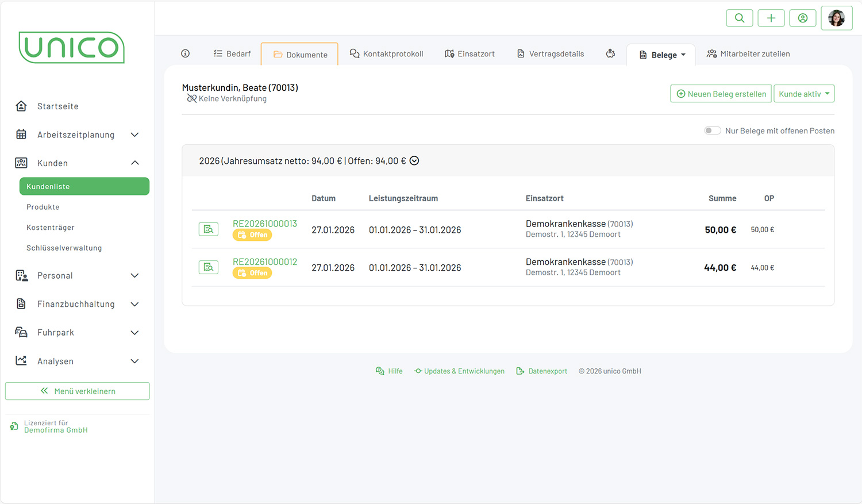Open the 'Kunde aktiv' dropdown
The image size is (862, 504).
[x=803, y=94]
